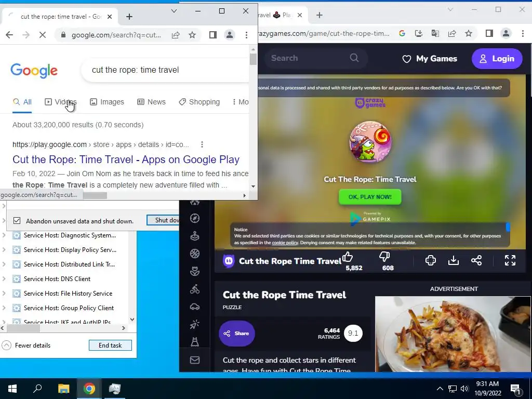Expand Service Host: Distributed Link Tracking row
This screenshot has width=532, height=399.
click(x=4, y=264)
